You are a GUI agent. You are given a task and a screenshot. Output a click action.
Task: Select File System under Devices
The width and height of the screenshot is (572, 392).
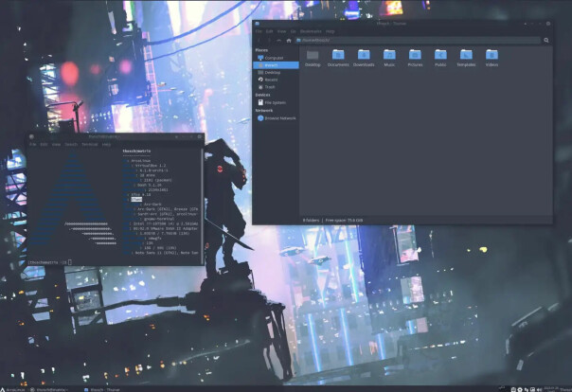point(276,102)
